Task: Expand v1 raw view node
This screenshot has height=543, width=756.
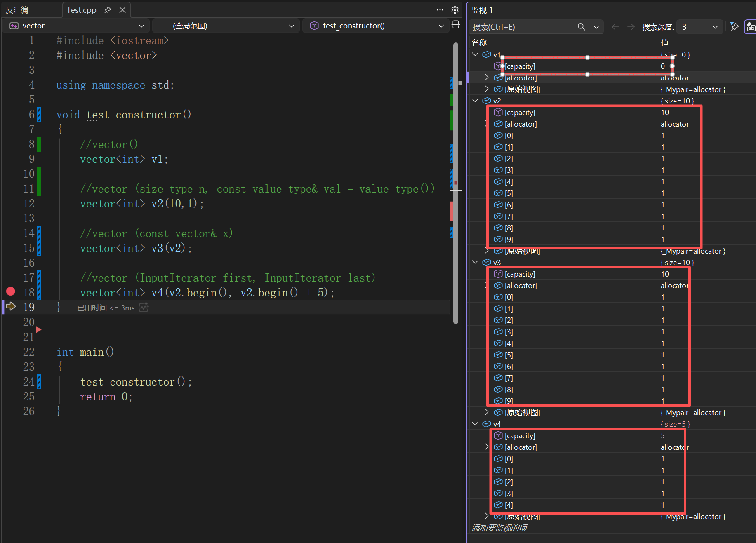Action: (x=487, y=89)
